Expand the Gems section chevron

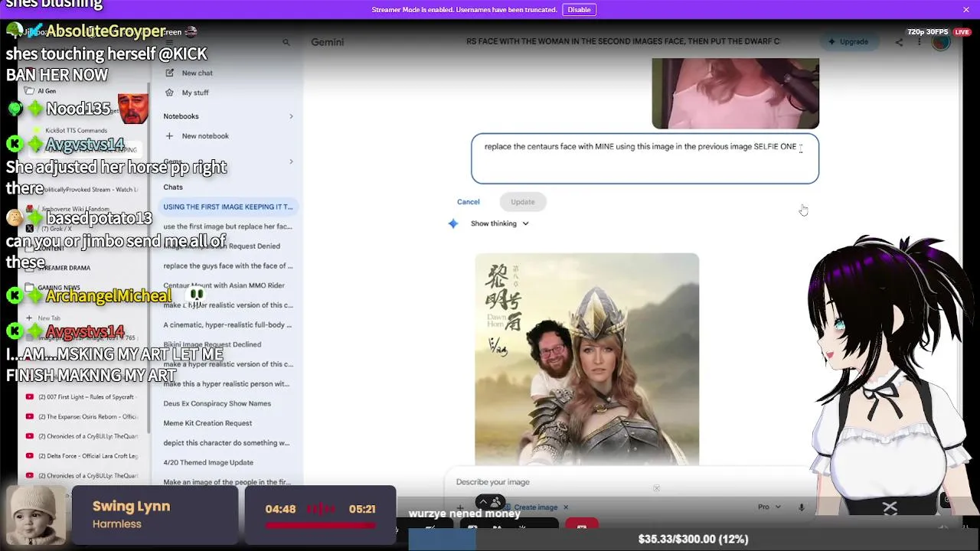click(x=291, y=161)
